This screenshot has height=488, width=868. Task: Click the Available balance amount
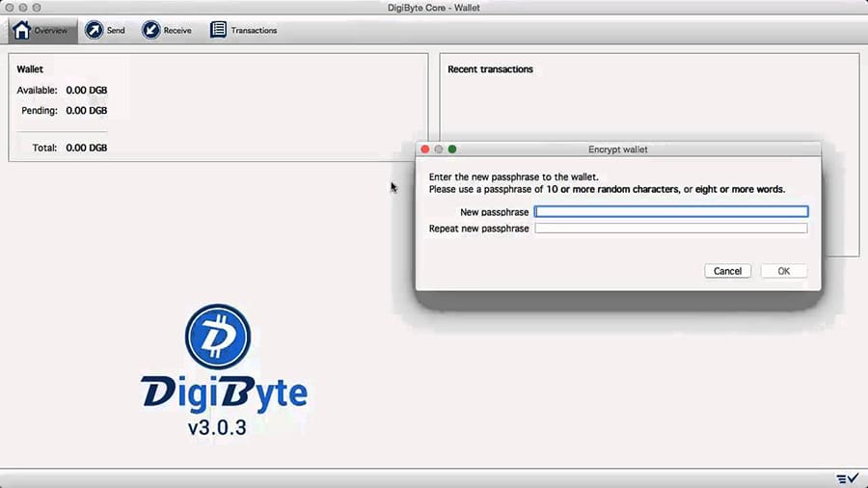(86, 90)
